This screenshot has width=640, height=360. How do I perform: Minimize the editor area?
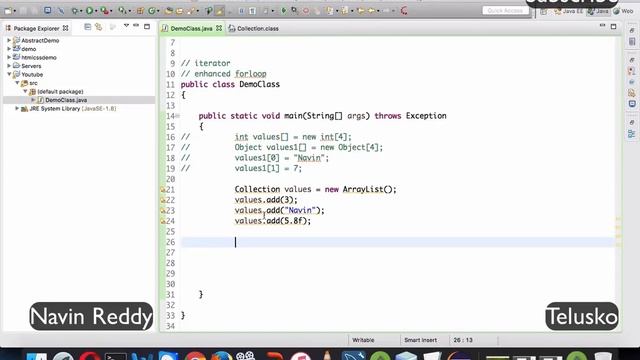[602, 26]
